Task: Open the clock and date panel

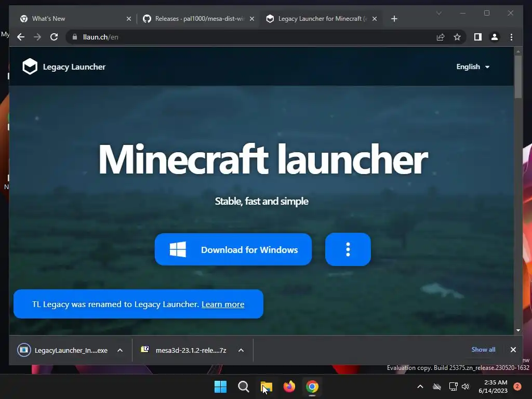Action: 493,387
